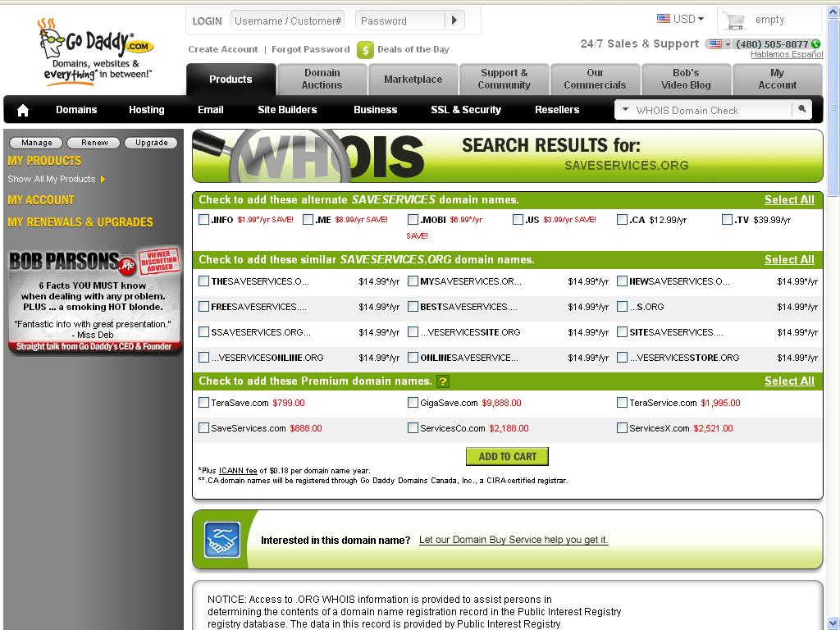Click the green phone call icon beside number
Viewport: 840px width, 630px height.
pyautogui.click(x=816, y=44)
